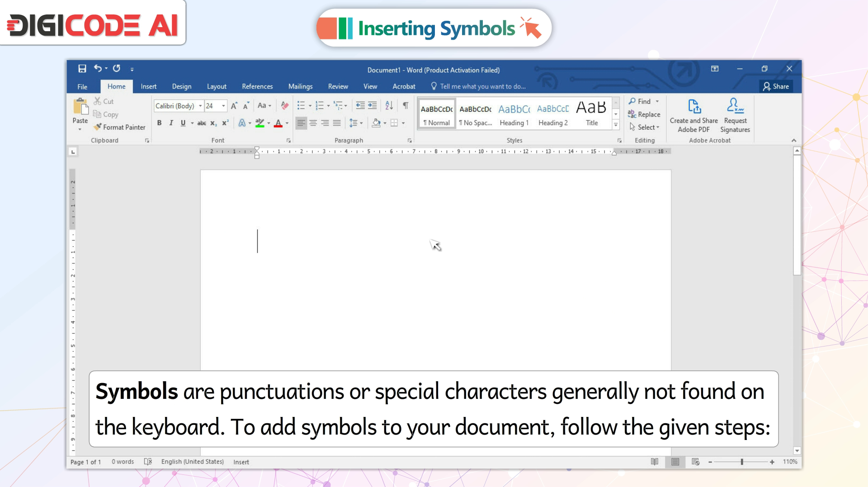Click the Tell me what you want box
The width and height of the screenshot is (868, 487).
(x=478, y=86)
